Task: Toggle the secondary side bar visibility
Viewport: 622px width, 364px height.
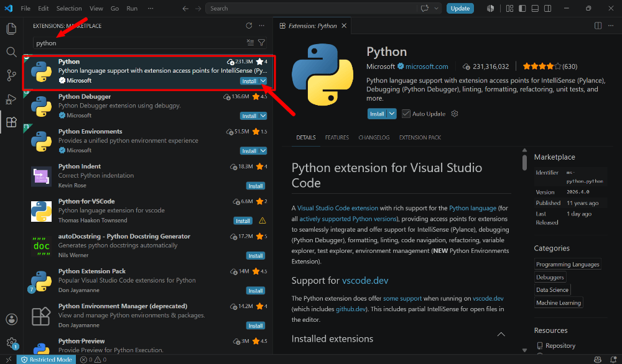Action: click(x=548, y=8)
